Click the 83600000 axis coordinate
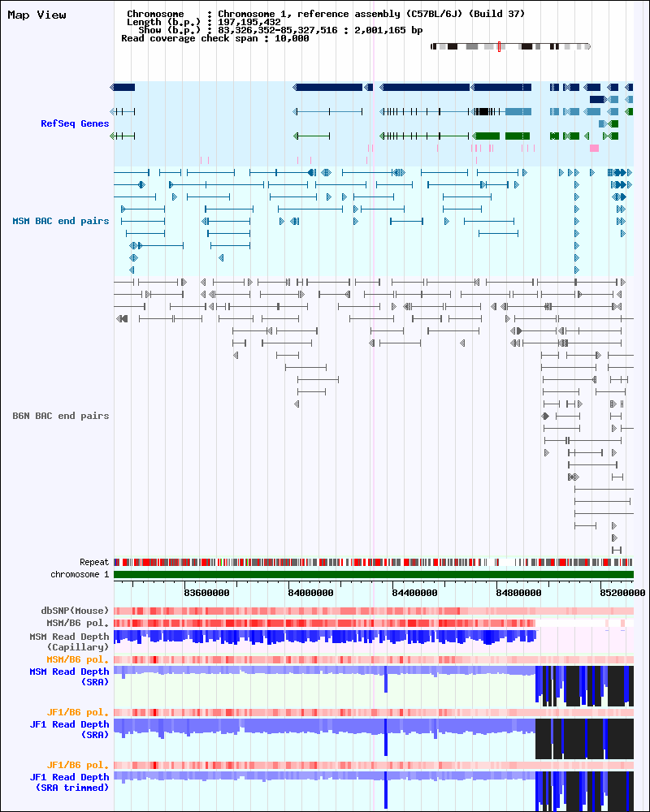 point(206,593)
